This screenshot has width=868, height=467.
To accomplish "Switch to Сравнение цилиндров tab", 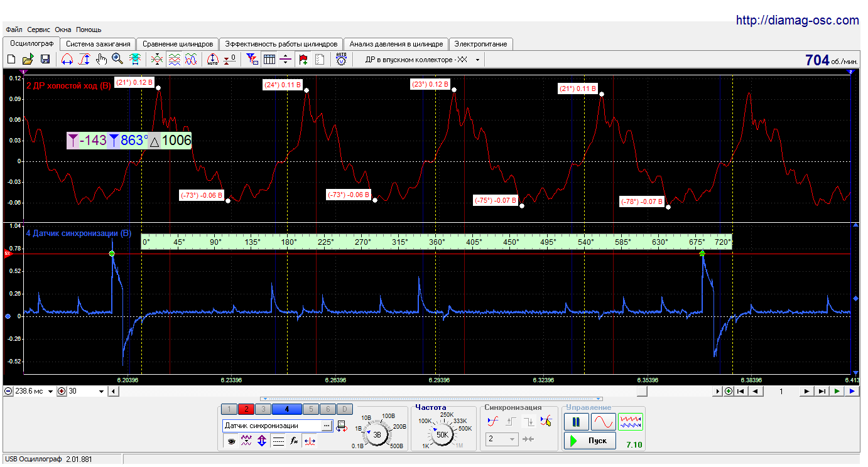I will pyautogui.click(x=178, y=44).
